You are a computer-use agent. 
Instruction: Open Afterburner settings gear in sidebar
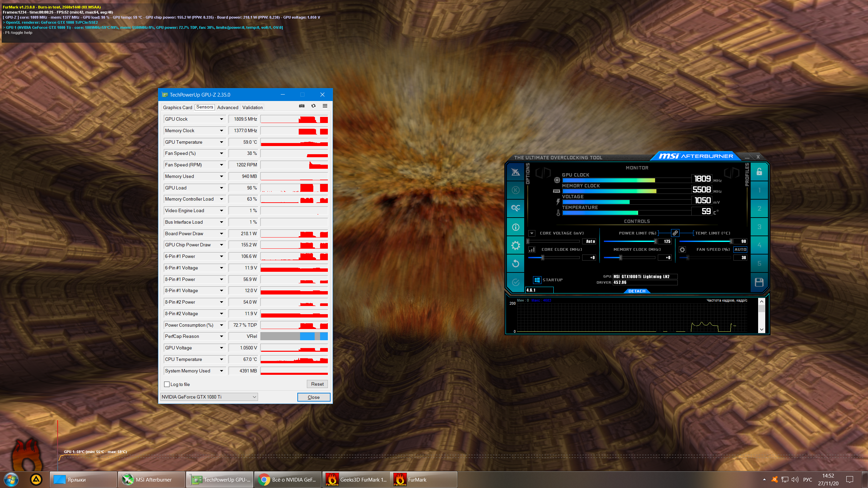pyautogui.click(x=515, y=245)
